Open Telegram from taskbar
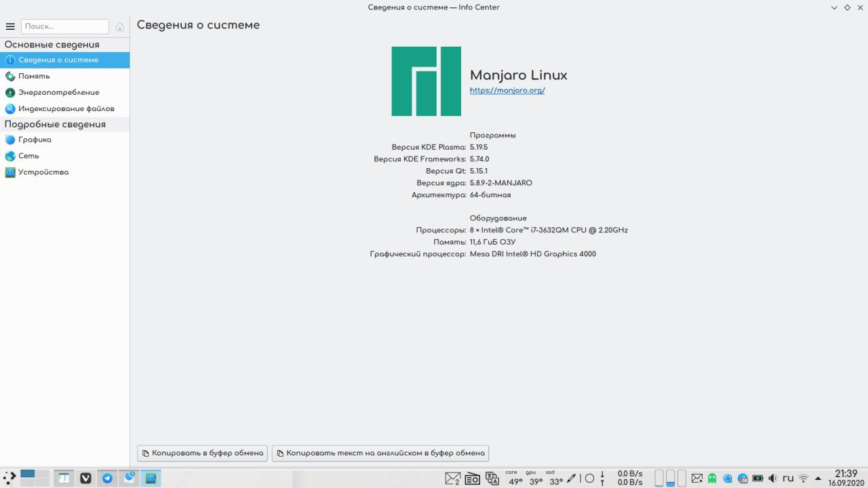 [x=107, y=478]
